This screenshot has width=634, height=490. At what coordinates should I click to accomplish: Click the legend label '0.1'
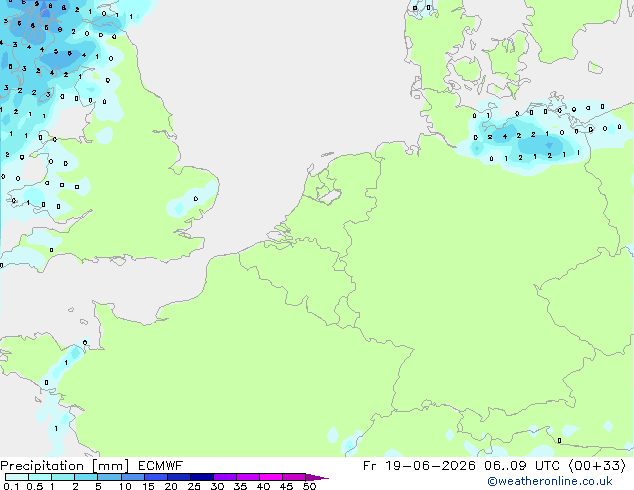[11, 486]
